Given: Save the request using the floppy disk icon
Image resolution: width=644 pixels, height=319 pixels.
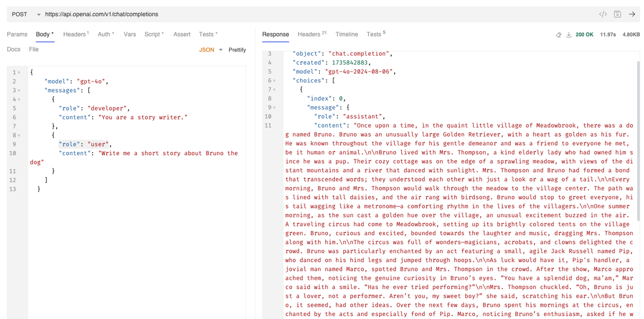Looking at the screenshot, I should [x=618, y=14].
